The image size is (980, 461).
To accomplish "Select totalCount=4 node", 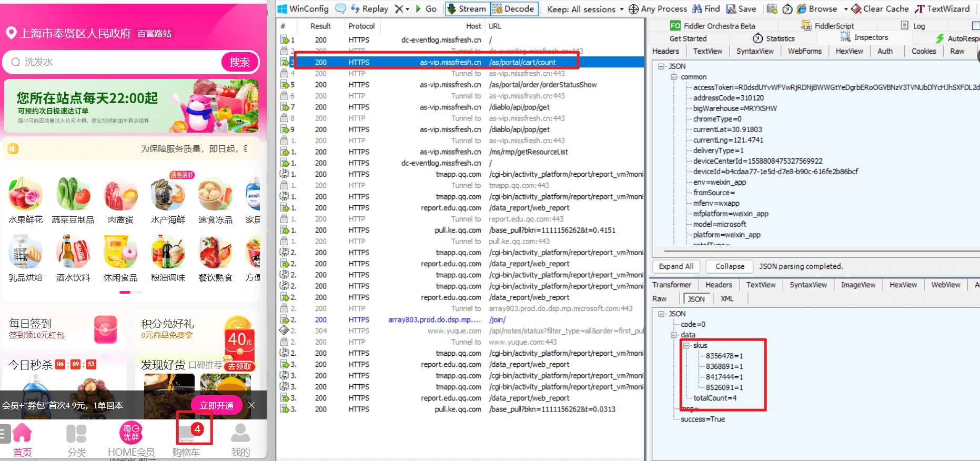I will click(x=715, y=398).
